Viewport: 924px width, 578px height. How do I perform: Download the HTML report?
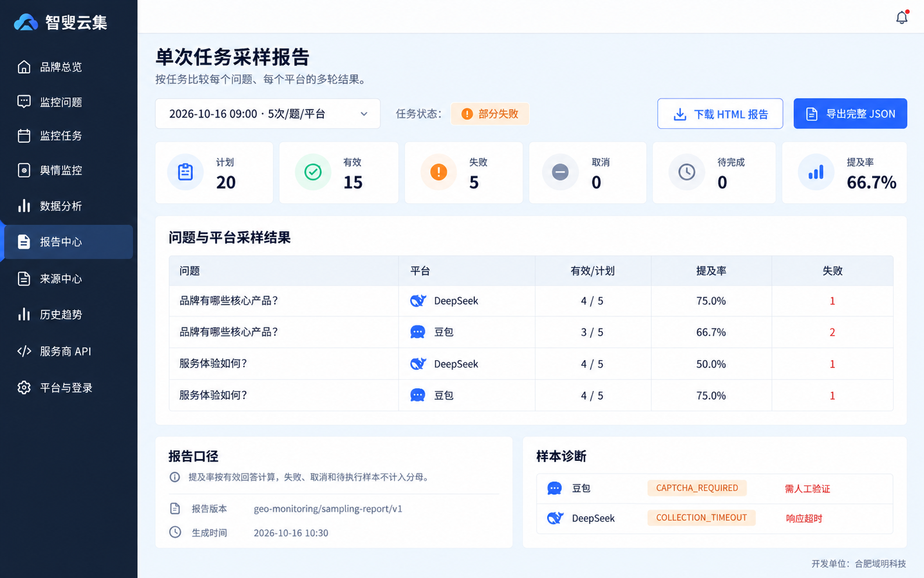coord(720,114)
